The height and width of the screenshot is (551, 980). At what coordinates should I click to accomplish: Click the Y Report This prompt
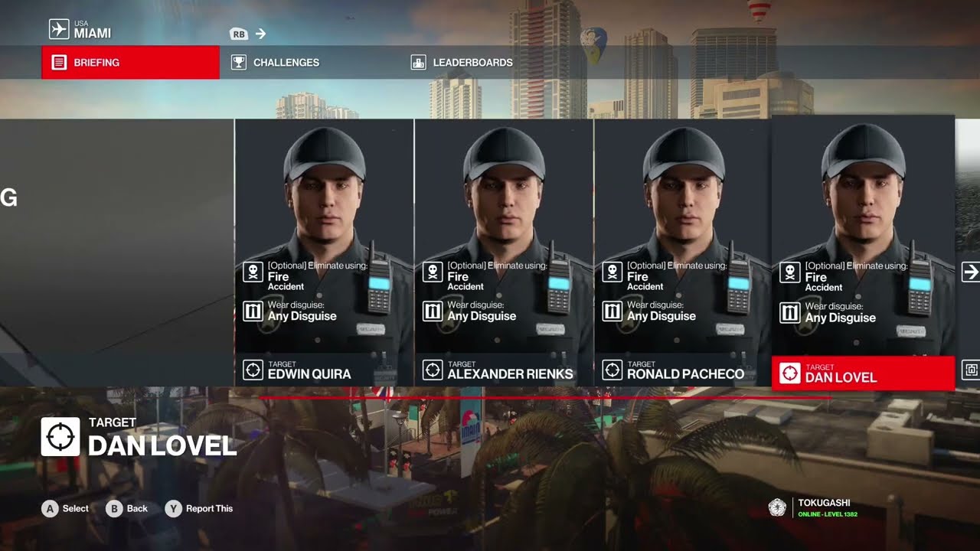[x=199, y=508]
